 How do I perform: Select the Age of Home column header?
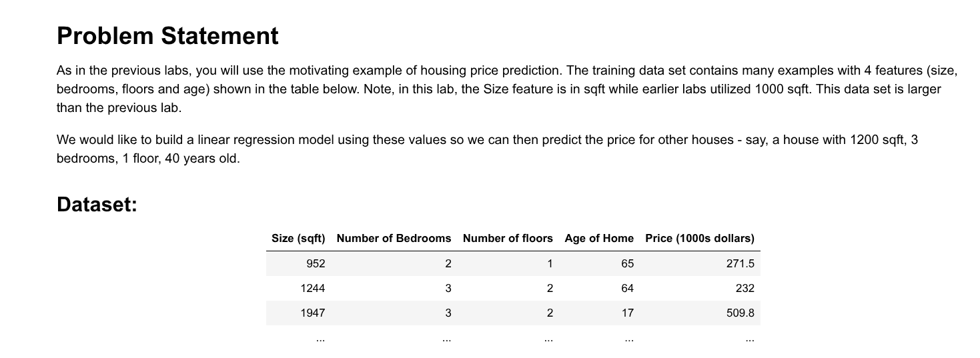(598, 238)
